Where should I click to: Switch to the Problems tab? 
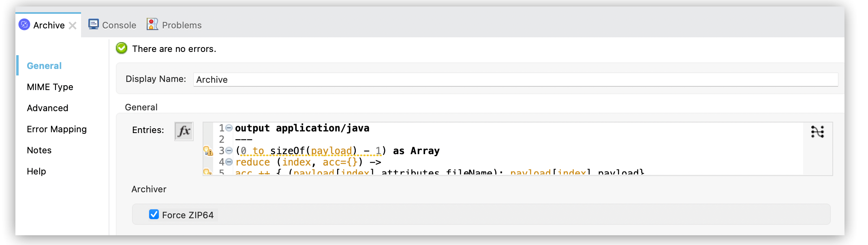tap(182, 25)
